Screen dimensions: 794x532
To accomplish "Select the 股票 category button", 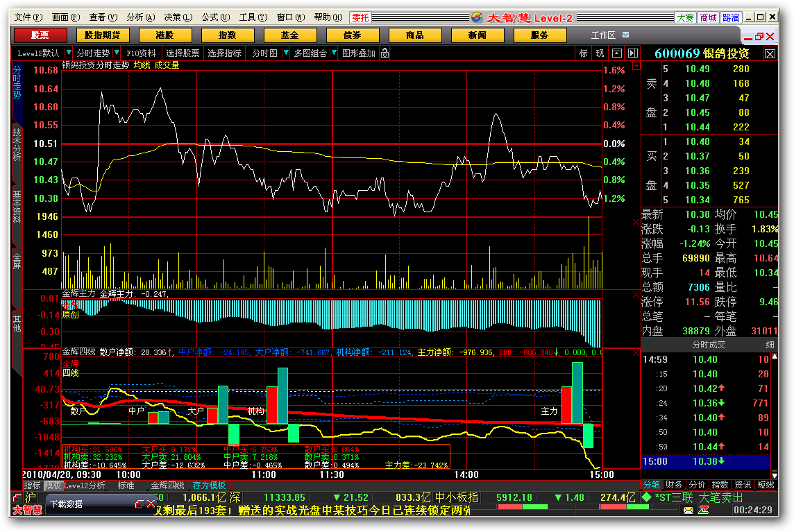I will (40, 35).
